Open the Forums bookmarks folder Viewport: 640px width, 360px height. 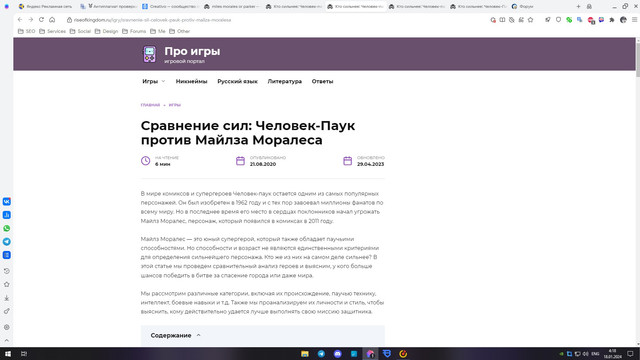(x=134, y=31)
